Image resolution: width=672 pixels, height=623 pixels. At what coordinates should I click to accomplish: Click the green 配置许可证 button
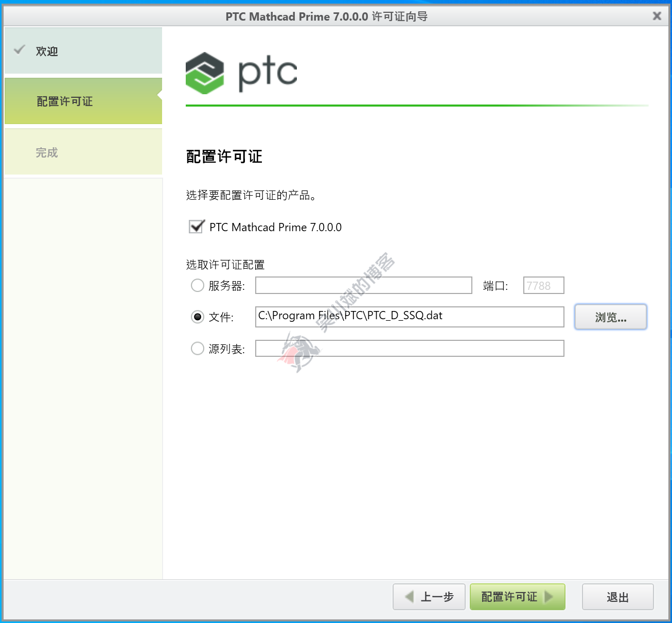pos(518,597)
